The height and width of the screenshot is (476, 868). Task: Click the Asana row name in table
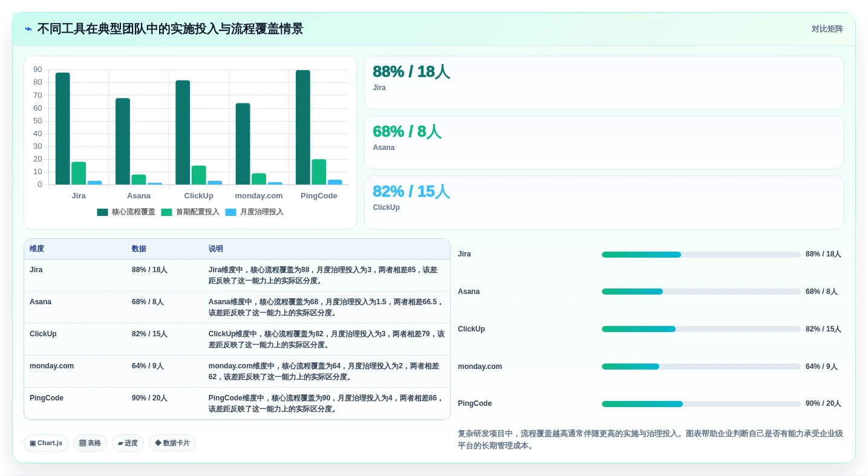(x=41, y=302)
